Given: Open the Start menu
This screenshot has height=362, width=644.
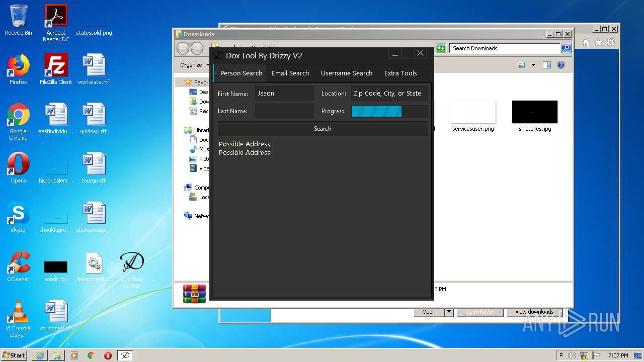Looking at the screenshot, I should 14,355.
